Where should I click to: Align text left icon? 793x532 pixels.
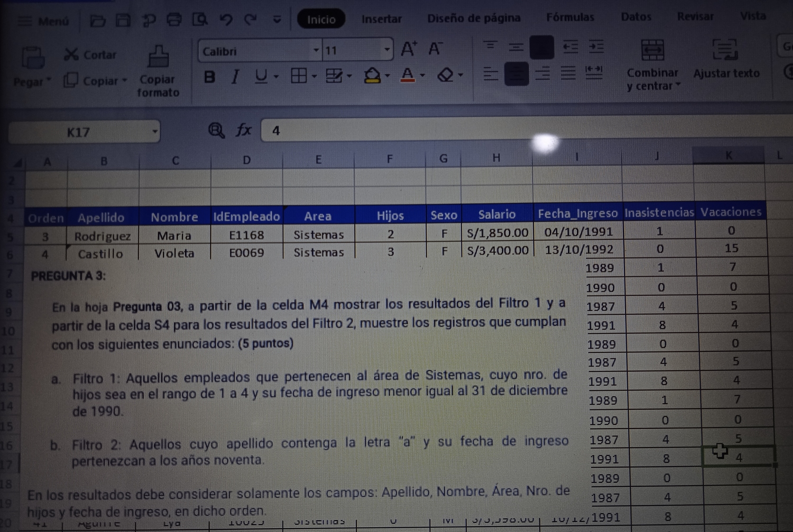coord(491,73)
